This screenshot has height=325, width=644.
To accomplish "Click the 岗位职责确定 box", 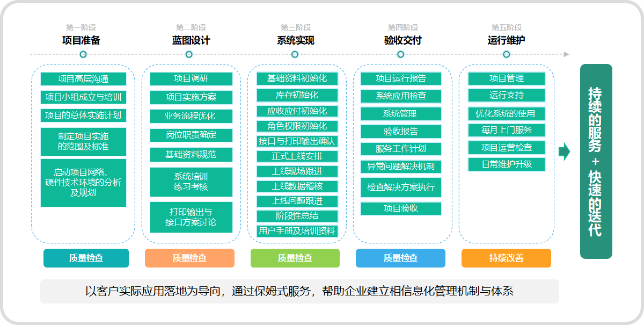I will click(x=191, y=135).
